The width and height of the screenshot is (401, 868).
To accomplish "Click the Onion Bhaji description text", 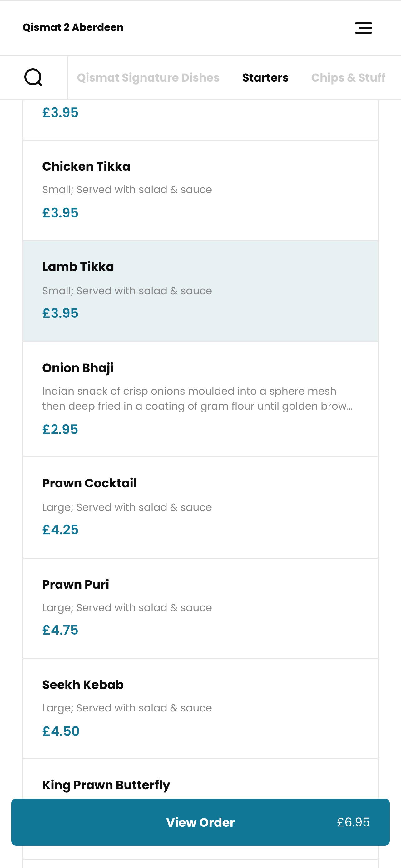I will point(198,399).
